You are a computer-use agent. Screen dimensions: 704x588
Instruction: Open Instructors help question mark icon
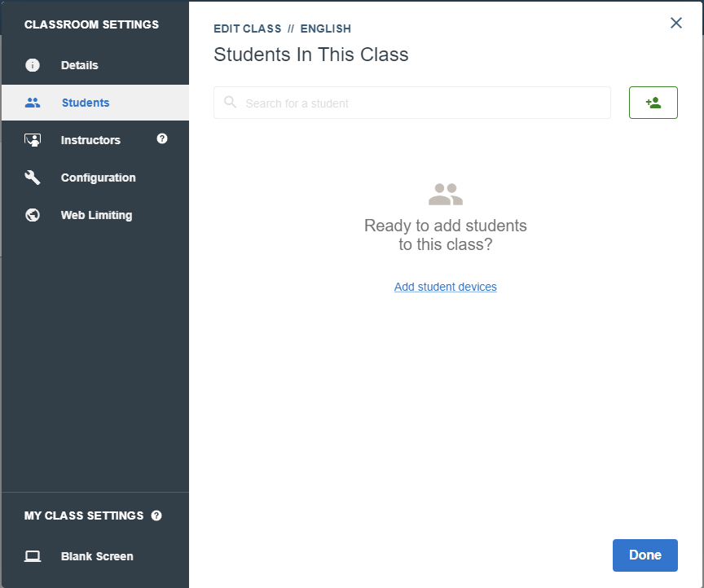162,138
